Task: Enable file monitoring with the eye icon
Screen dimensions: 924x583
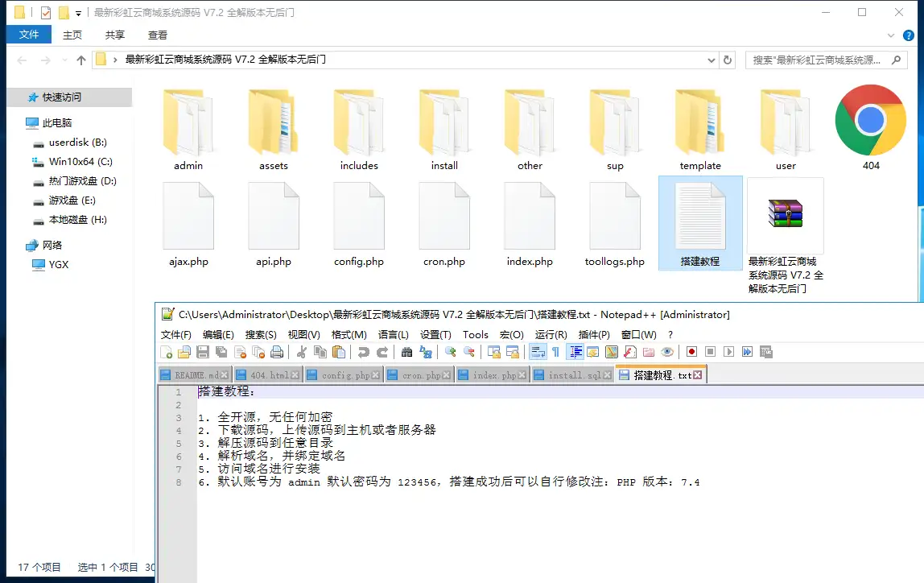Action: (x=667, y=352)
